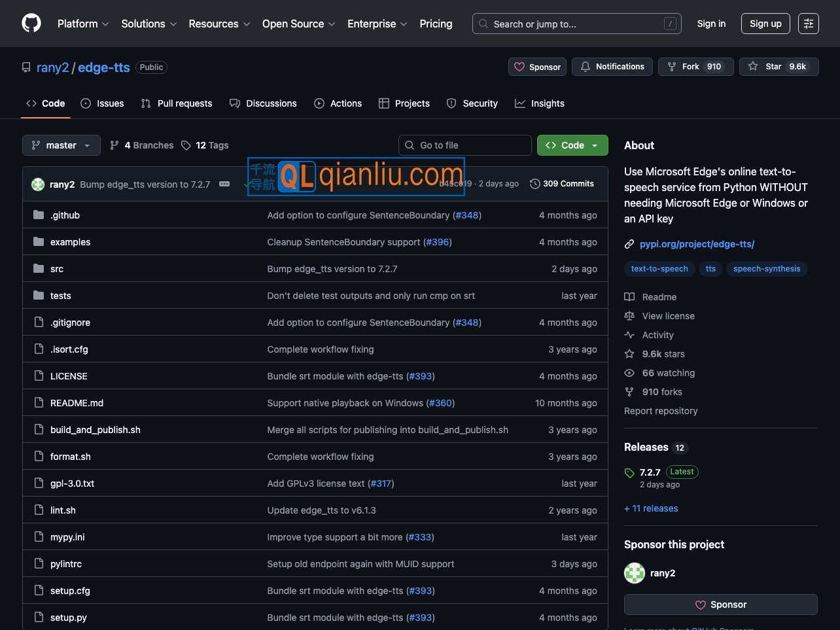This screenshot has width=840, height=630.
Task: Open the Pull requests tab
Action: 177,103
